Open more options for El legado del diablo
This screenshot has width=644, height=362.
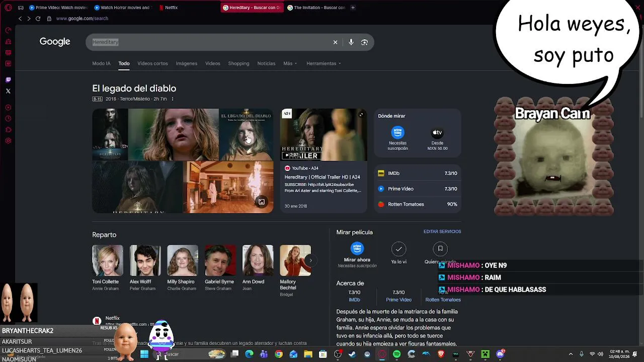coord(173,99)
